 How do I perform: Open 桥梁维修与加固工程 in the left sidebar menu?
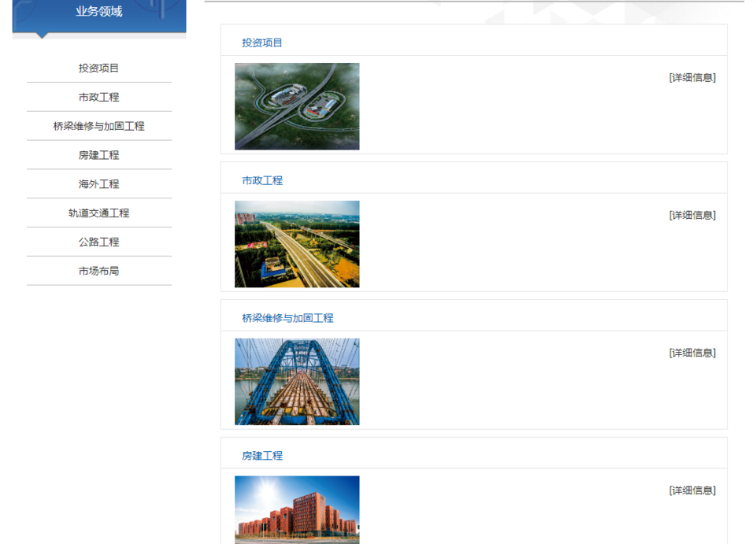(x=99, y=126)
